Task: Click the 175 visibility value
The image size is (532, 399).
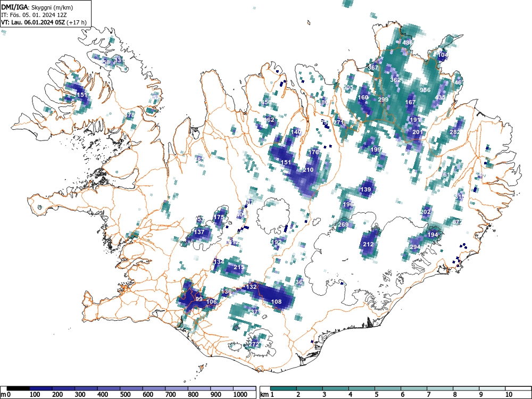Action: pos(219,217)
